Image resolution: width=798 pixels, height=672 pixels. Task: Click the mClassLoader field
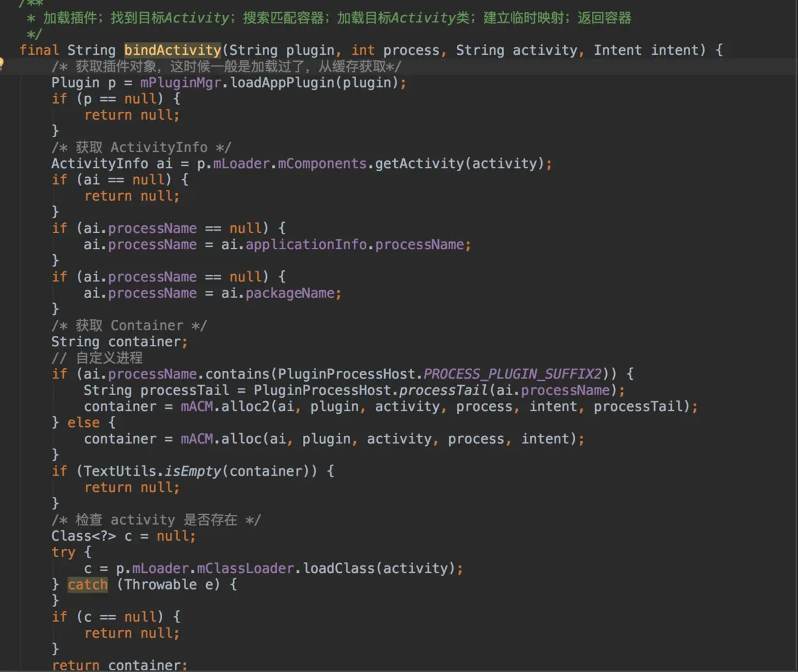[x=245, y=568]
